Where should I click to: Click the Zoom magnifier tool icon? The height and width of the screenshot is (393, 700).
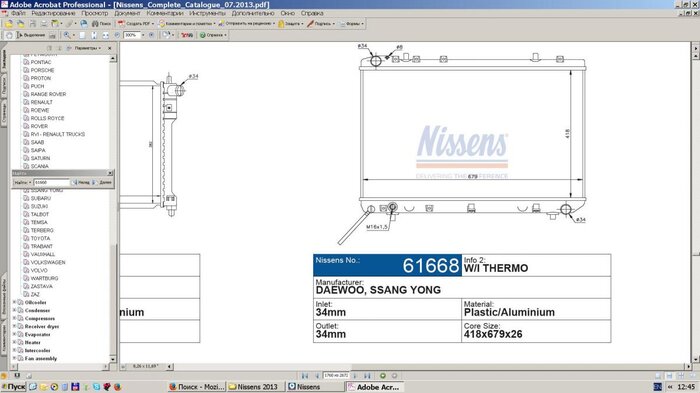click(67, 35)
